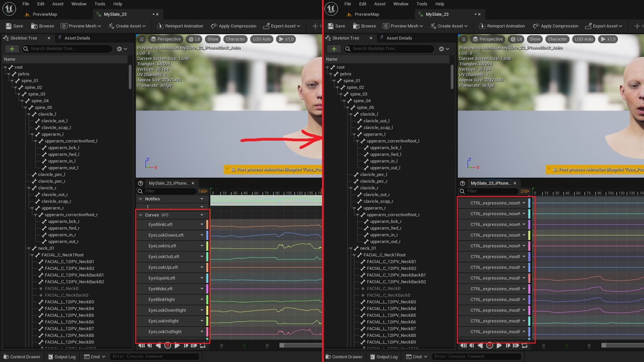The width and height of the screenshot is (644, 362).
Task: Play animation forward in left window
Action: (177, 345)
